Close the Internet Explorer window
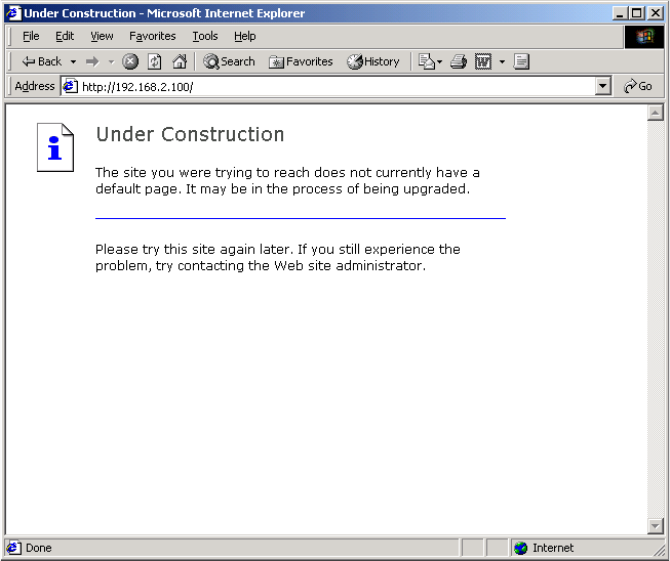 pos(655,13)
